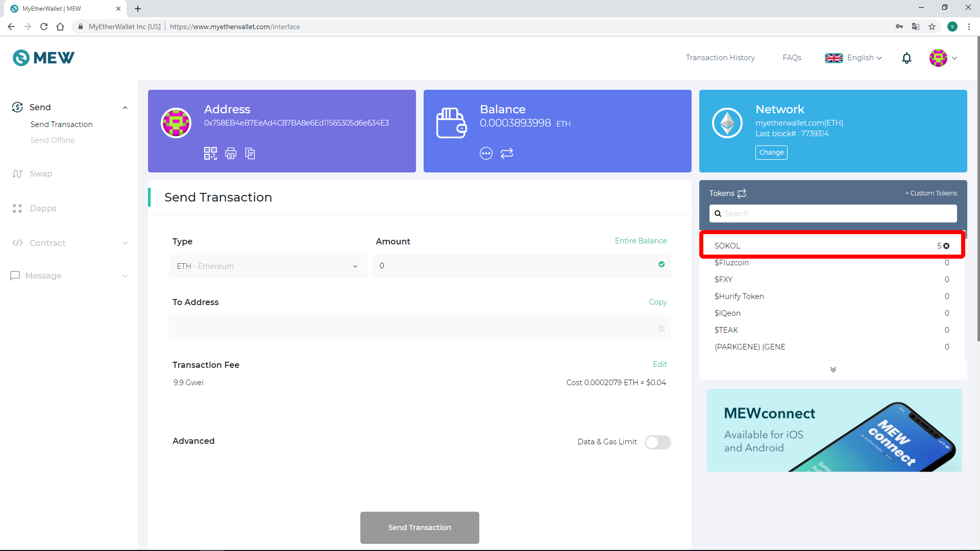
Task: Collapse the Send sidebar section chevron
Action: tap(125, 108)
